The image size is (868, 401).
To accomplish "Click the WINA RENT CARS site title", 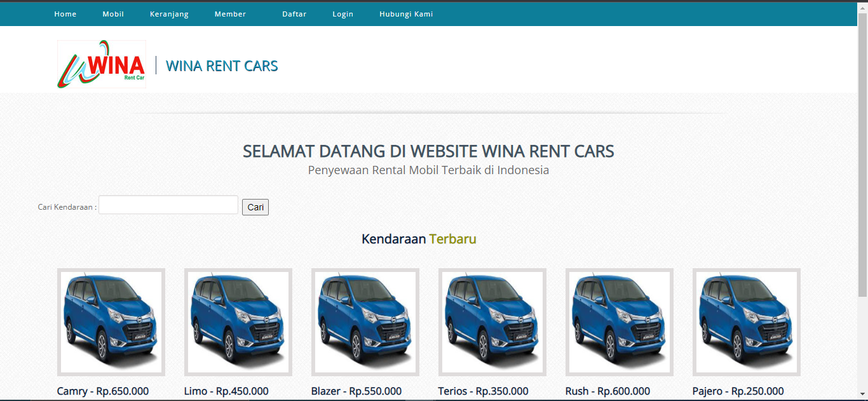I will point(222,65).
